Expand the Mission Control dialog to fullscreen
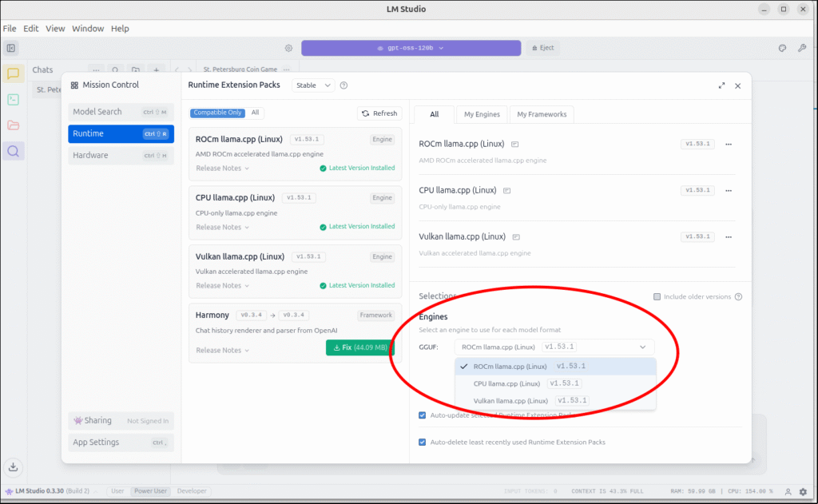This screenshot has height=504, width=818. 721,85
